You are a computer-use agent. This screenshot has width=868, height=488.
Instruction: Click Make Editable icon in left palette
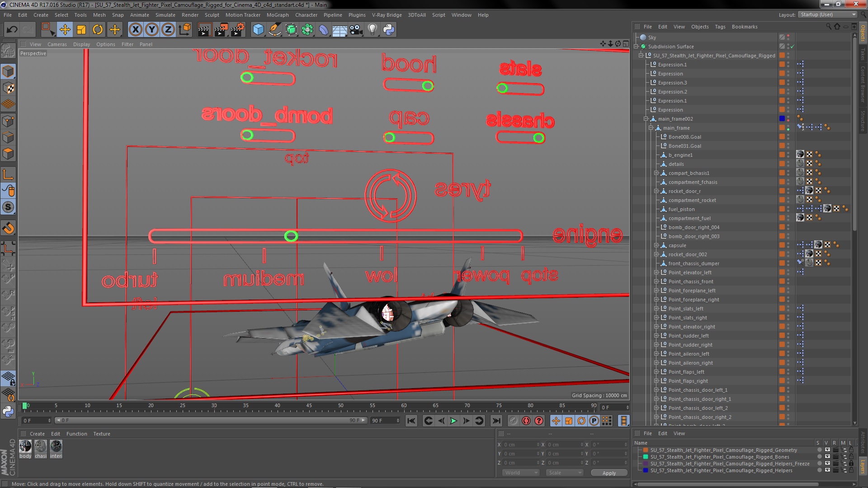[x=8, y=51]
